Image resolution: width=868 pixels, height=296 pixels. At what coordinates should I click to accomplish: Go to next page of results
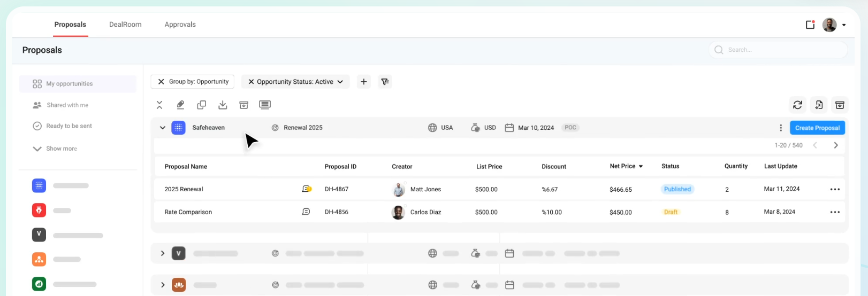point(836,145)
